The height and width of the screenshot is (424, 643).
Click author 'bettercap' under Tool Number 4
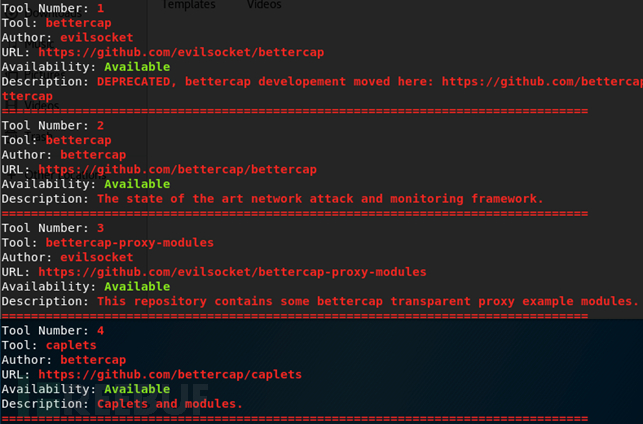pyautogui.click(x=93, y=360)
